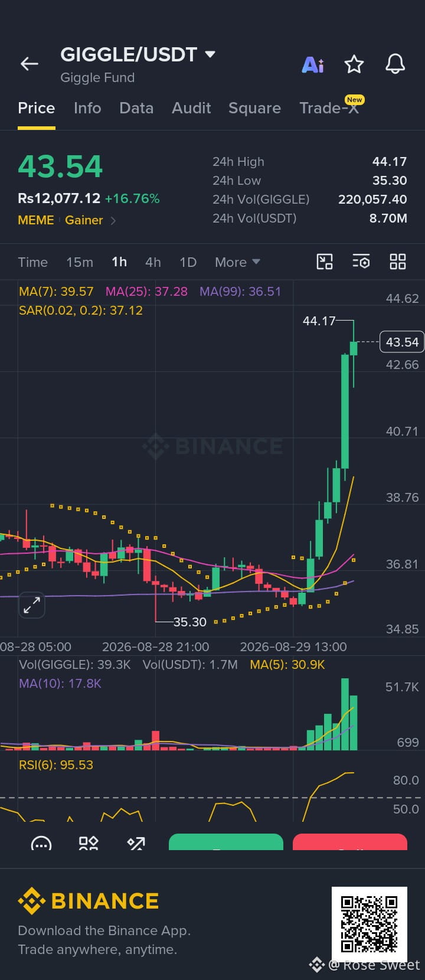Screen dimensions: 425x980
Task: Switch to the Price tab
Action: click(37, 108)
